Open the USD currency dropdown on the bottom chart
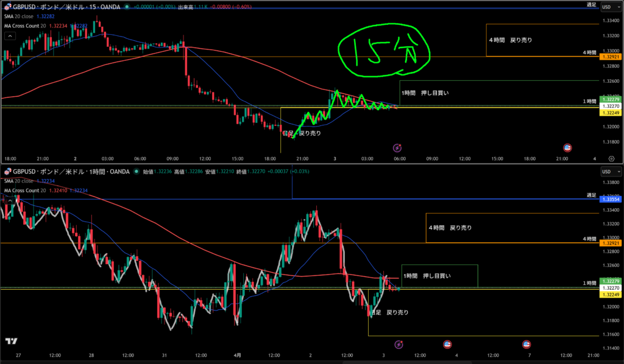The image size is (624, 364). pyautogui.click(x=611, y=172)
